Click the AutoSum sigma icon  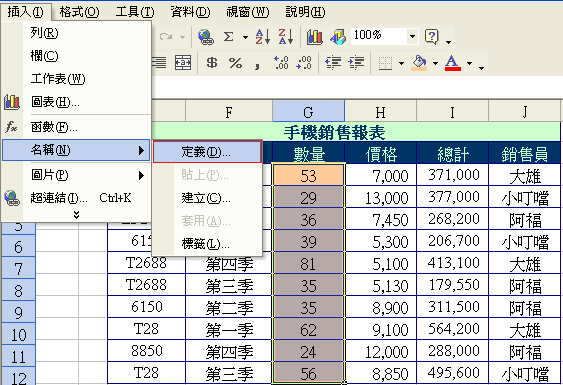click(x=228, y=37)
